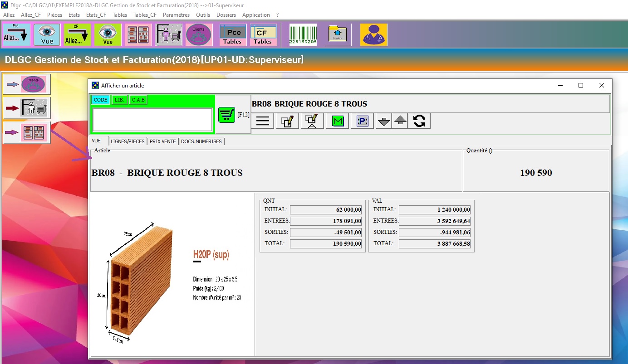Click the shopper with cart toolbar icon
This screenshot has height=364, width=628.
[x=168, y=35]
